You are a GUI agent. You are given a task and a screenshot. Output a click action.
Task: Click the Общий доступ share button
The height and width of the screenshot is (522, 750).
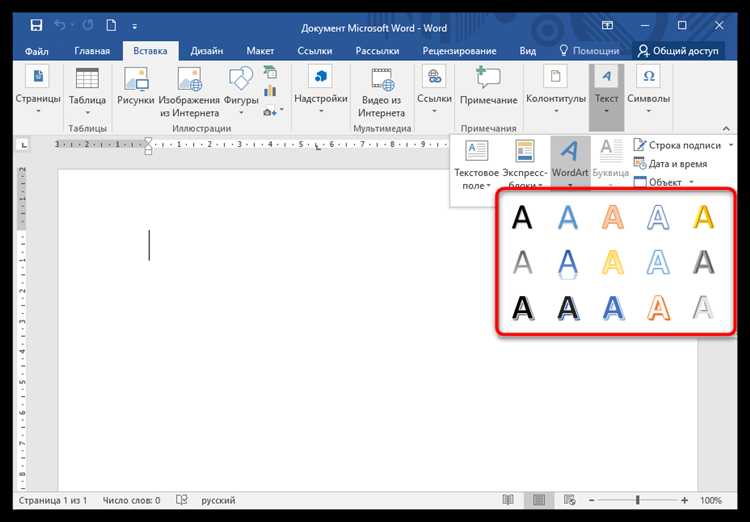[x=678, y=51]
